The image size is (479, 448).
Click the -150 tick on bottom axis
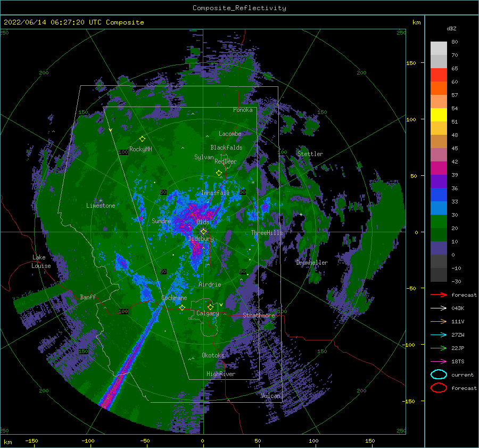pyautogui.click(x=31, y=441)
